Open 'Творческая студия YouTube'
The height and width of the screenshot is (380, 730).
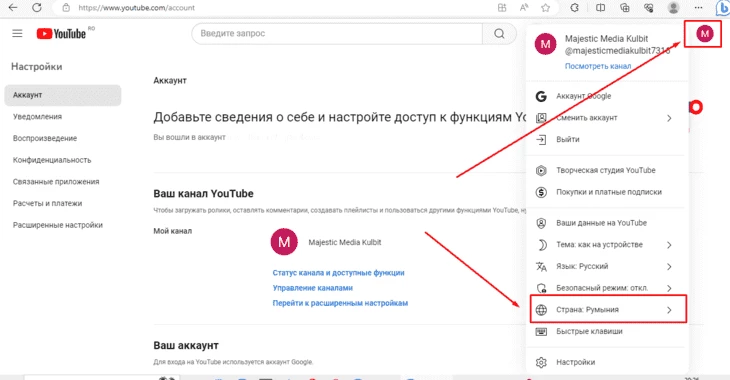point(607,170)
